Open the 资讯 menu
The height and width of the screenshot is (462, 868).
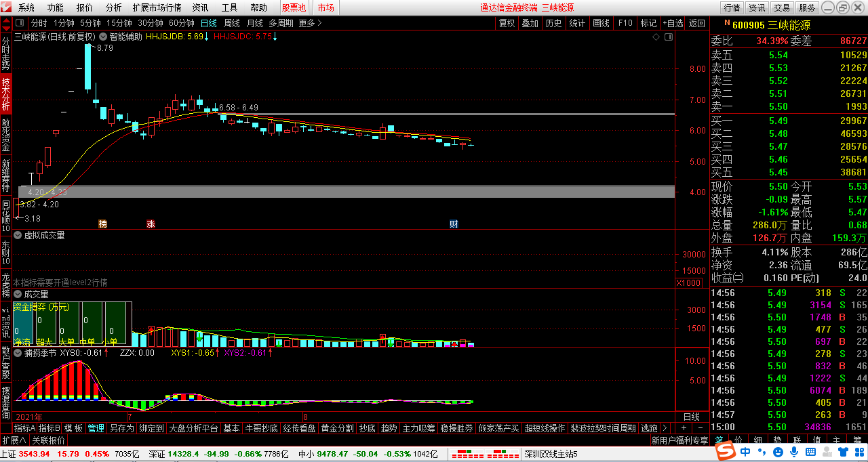(x=200, y=7)
